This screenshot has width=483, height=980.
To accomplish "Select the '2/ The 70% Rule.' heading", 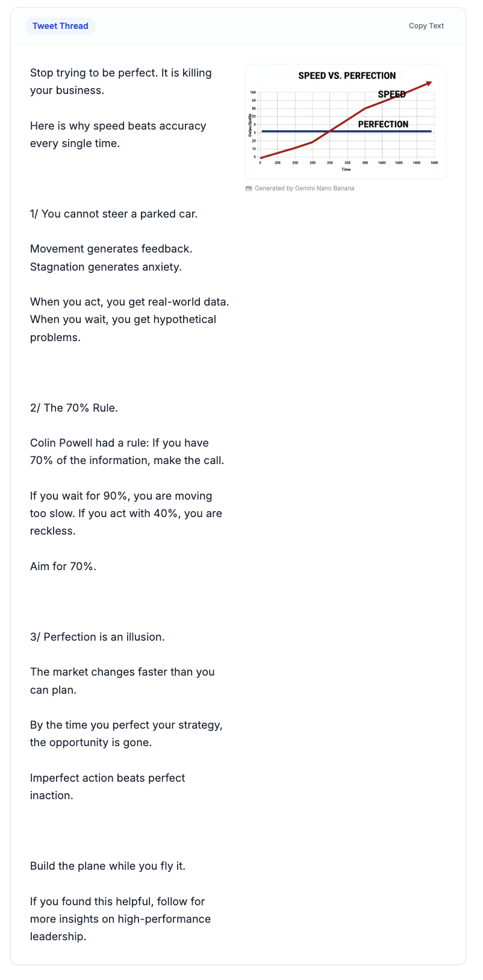I will (x=74, y=408).
